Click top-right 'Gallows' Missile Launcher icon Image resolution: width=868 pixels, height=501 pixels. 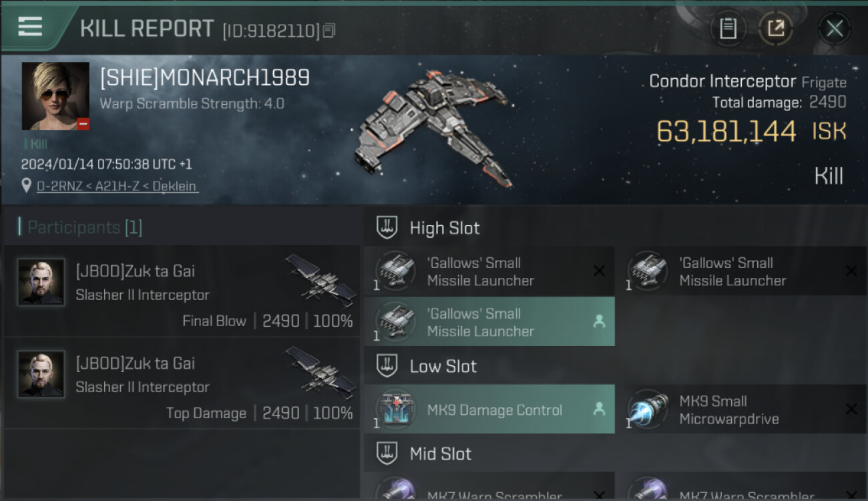[x=648, y=271]
